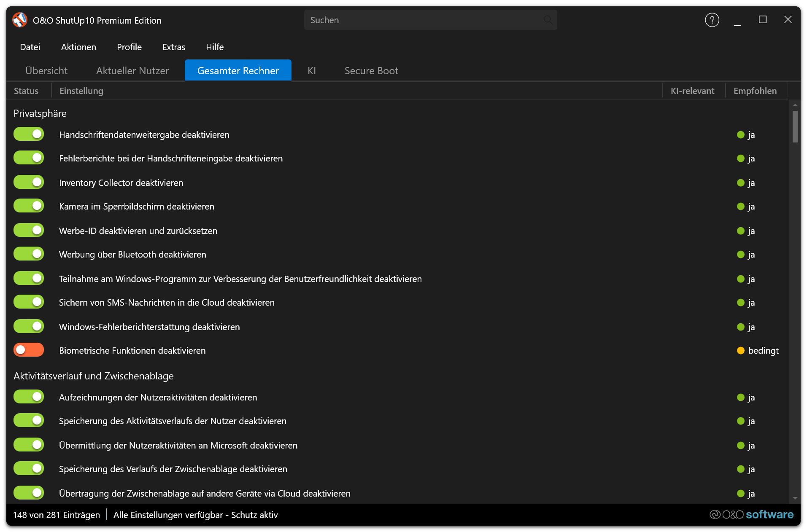Click the search magnifier icon
Image resolution: width=807 pixels, height=532 pixels.
(x=548, y=20)
